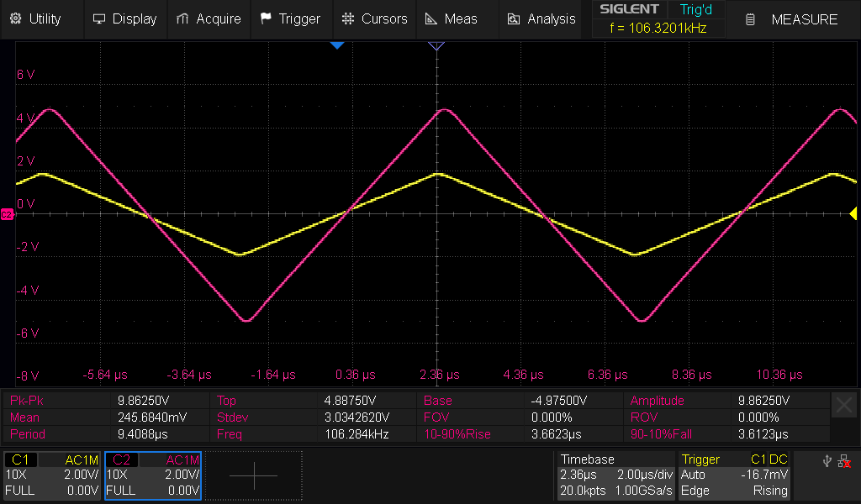Click the frequency counter readout 106.3201kHz
The image size is (861, 504).
pyautogui.click(x=658, y=28)
